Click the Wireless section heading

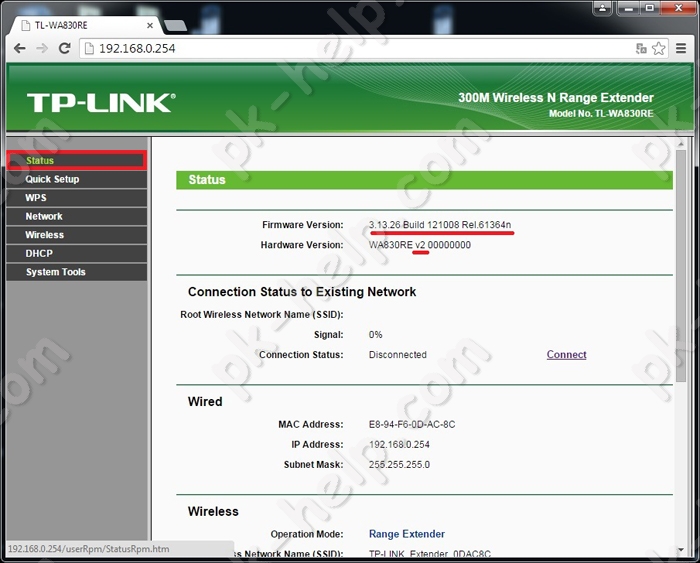213,511
